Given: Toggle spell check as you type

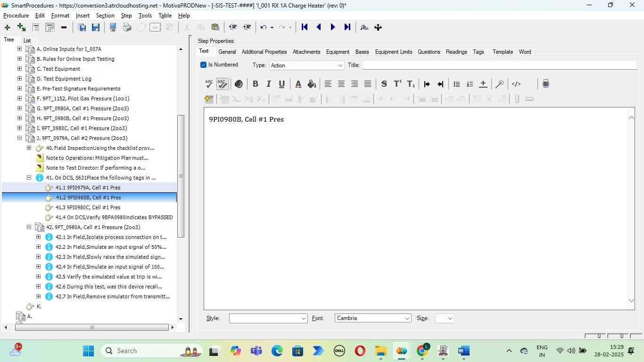Looking at the screenshot, I should (x=222, y=84).
